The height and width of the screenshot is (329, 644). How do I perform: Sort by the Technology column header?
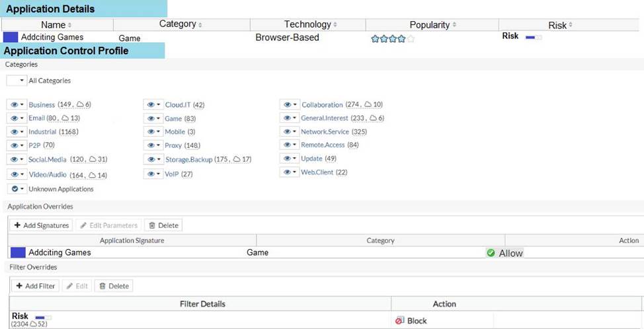[x=307, y=24]
